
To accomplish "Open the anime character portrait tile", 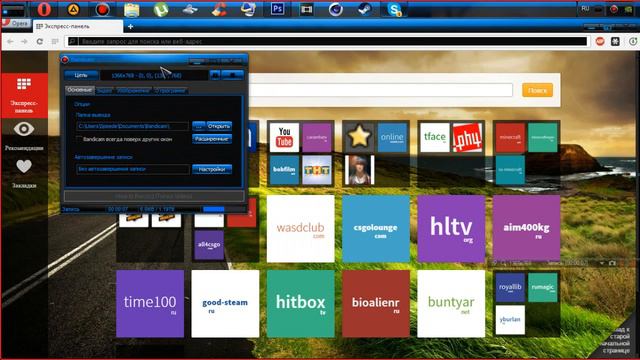I will click(x=359, y=170).
